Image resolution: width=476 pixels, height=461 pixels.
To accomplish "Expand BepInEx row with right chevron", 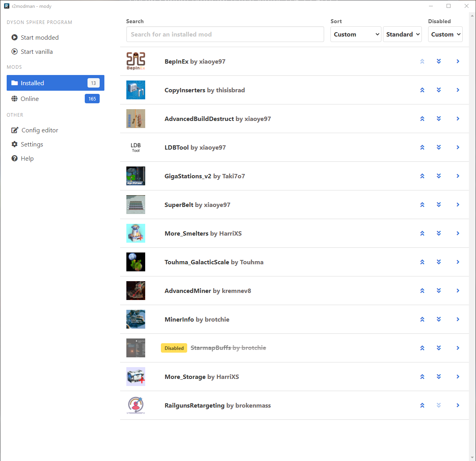I will (458, 61).
